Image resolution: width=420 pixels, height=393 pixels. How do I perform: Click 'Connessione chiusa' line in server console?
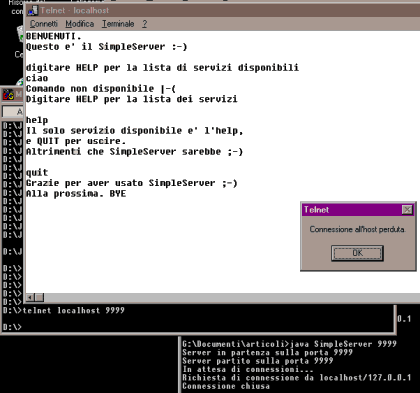coord(226,386)
